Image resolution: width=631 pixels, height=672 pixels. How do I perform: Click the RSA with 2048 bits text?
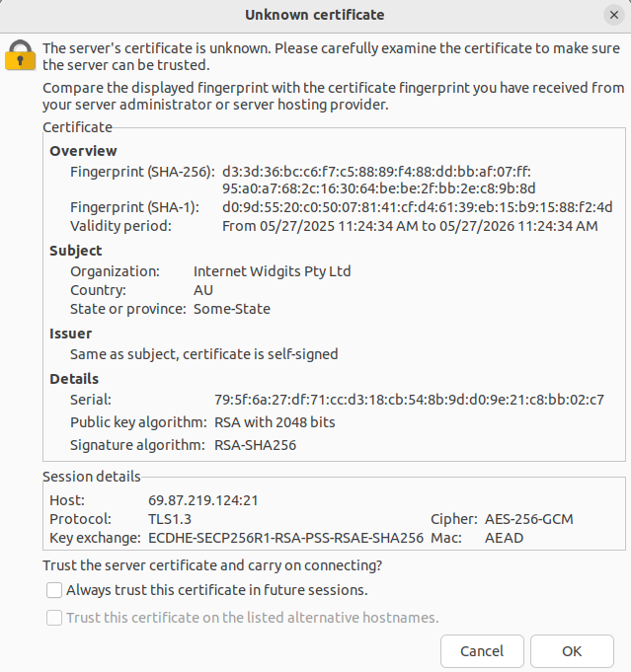click(x=275, y=422)
